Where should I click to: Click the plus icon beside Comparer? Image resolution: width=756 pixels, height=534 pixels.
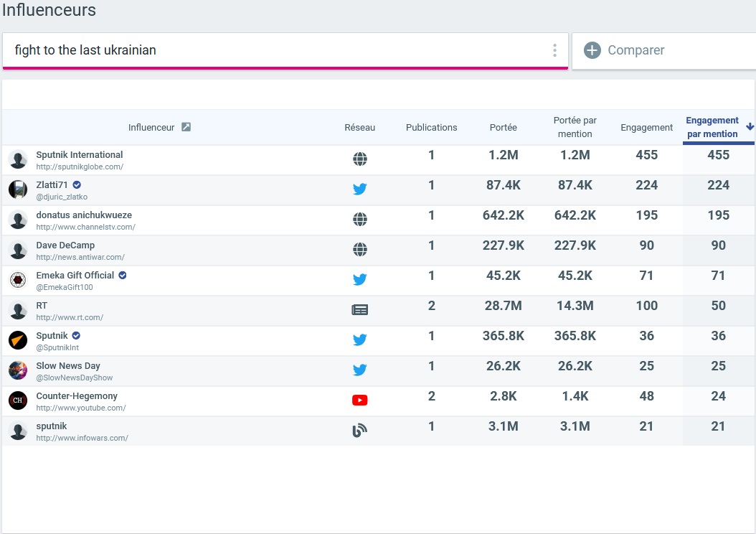592,50
